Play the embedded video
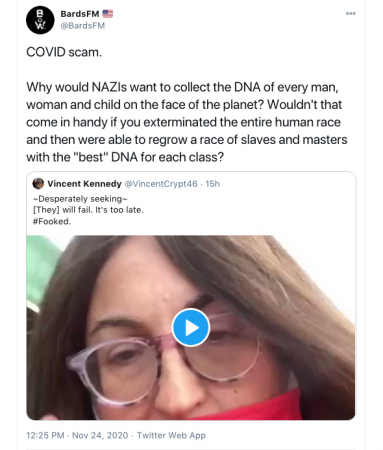 [x=191, y=327]
